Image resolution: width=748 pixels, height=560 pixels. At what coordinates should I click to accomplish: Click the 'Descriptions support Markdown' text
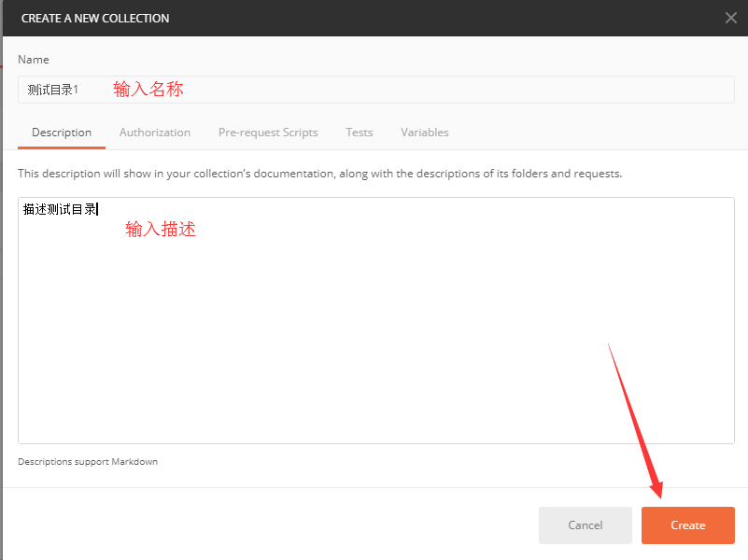coord(88,462)
